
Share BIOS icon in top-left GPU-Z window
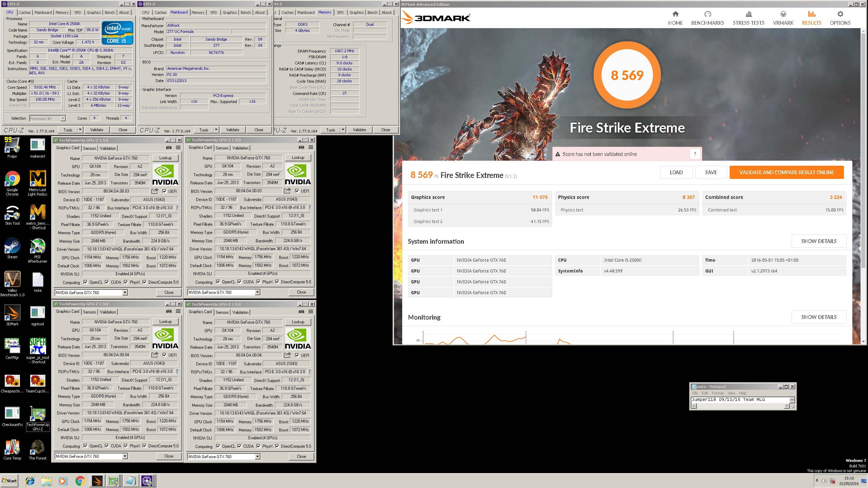click(155, 191)
